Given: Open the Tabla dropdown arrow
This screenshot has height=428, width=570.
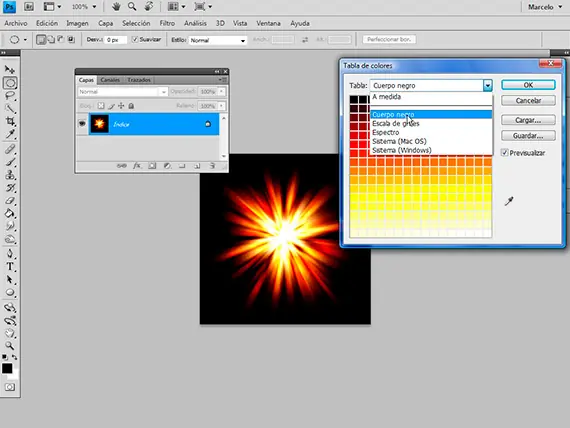Looking at the screenshot, I should [x=487, y=85].
